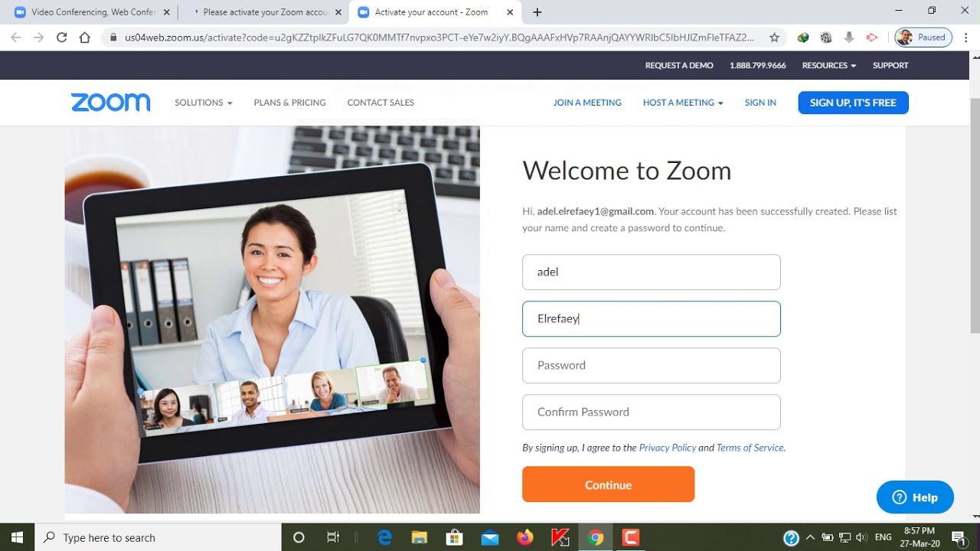Click Sign In link

760,103
